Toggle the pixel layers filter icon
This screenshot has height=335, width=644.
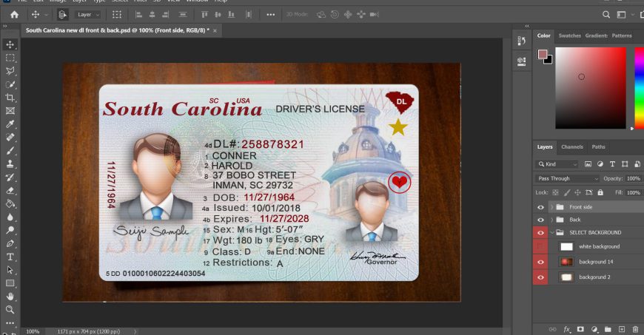pos(588,164)
